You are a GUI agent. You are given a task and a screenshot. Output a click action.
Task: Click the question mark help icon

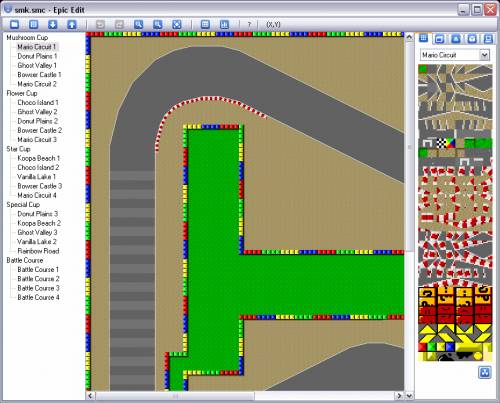[249, 25]
